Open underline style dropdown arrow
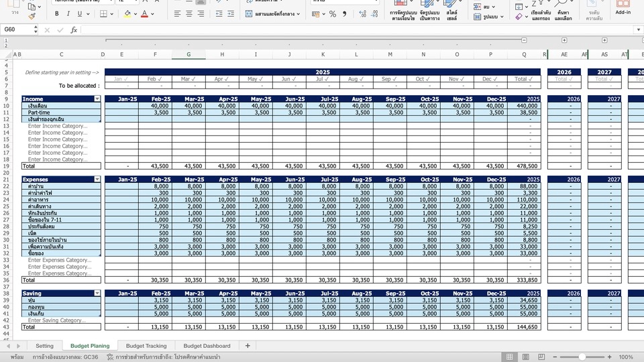644x362 pixels. (x=88, y=14)
